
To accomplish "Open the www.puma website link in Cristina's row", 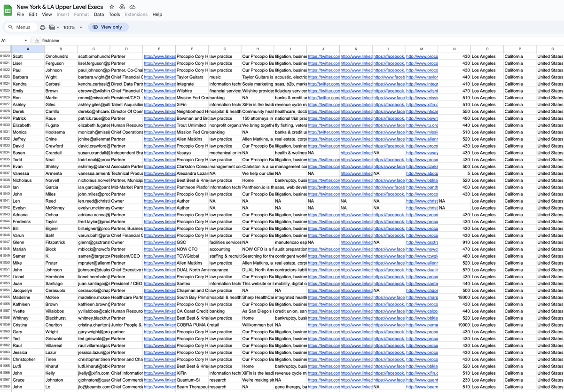I will (422, 325).
